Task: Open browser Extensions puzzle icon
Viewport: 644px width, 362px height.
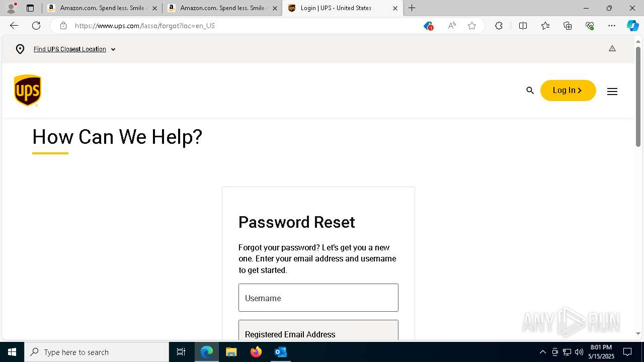Action: click(x=499, y=26)
